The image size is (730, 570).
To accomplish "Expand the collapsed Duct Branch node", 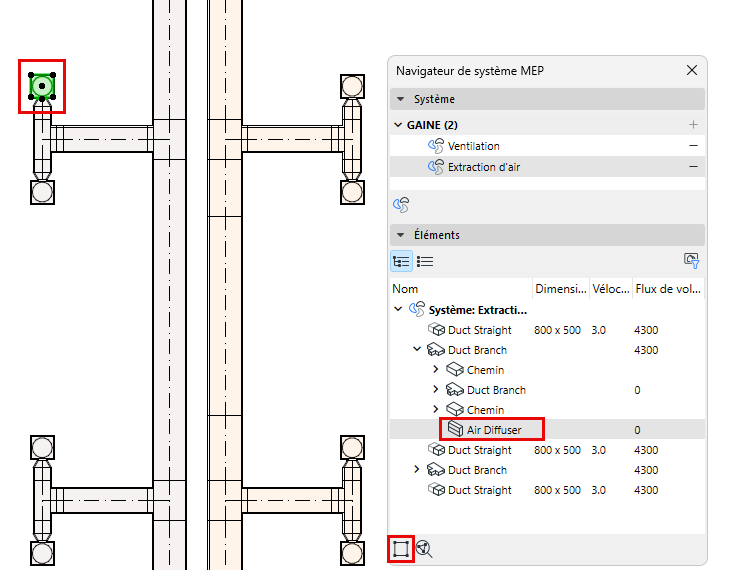I will (417, 469).
